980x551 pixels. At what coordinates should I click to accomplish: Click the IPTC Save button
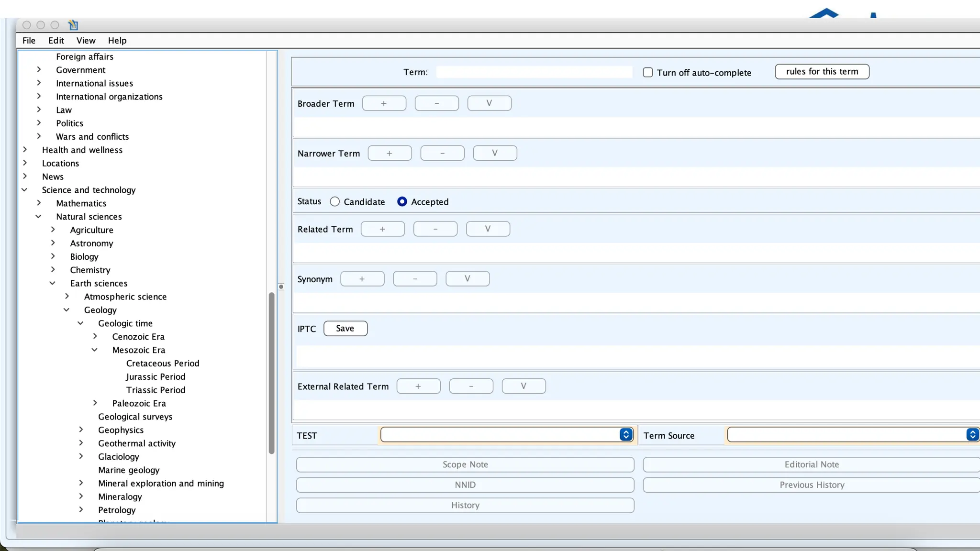pyautogui.click(x=345, y=329)
